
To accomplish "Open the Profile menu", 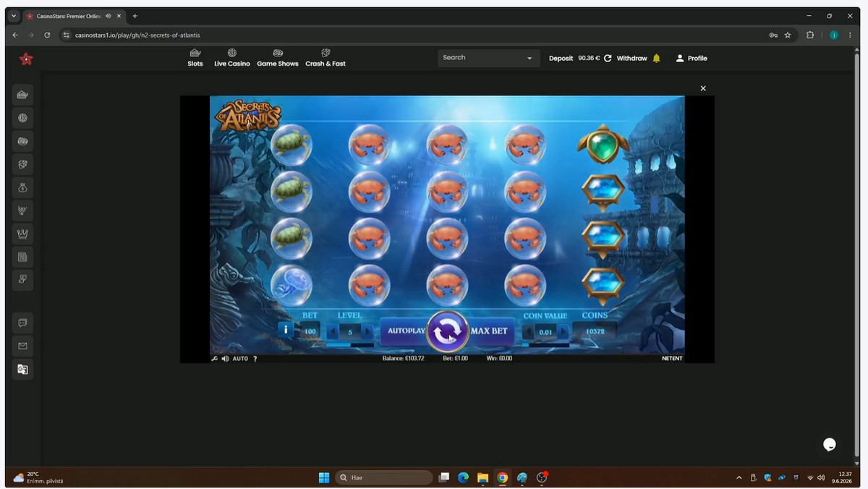I will pos(692,58).
